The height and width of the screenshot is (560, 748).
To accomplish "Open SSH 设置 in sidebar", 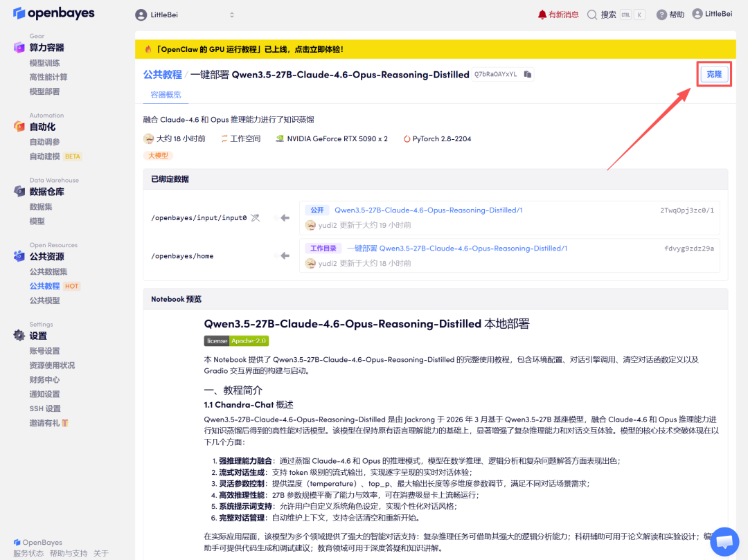I will click(x=45, y=408).
